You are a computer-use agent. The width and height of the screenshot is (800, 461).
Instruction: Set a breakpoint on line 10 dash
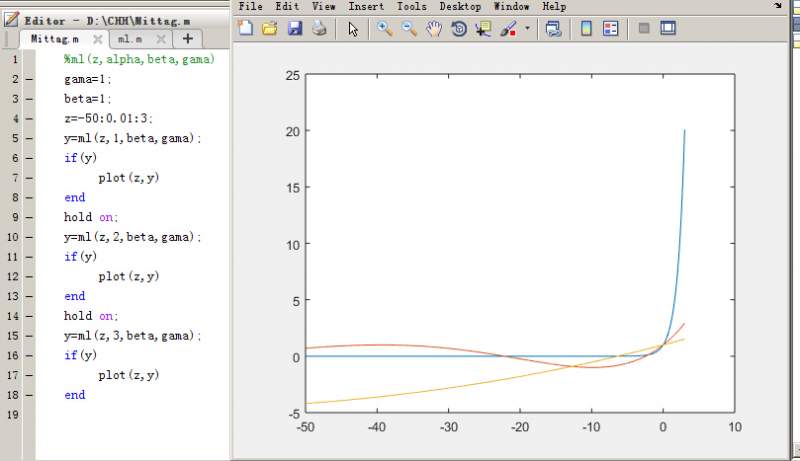29,237
